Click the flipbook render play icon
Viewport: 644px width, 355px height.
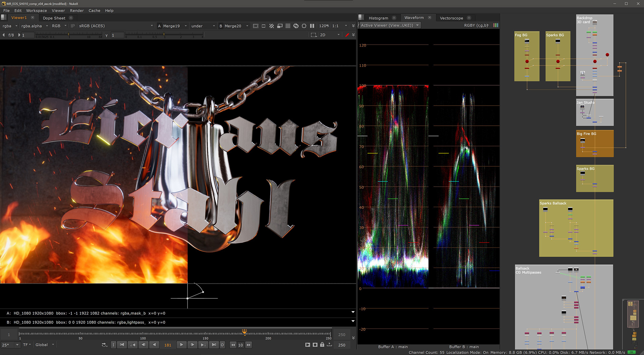308,345
